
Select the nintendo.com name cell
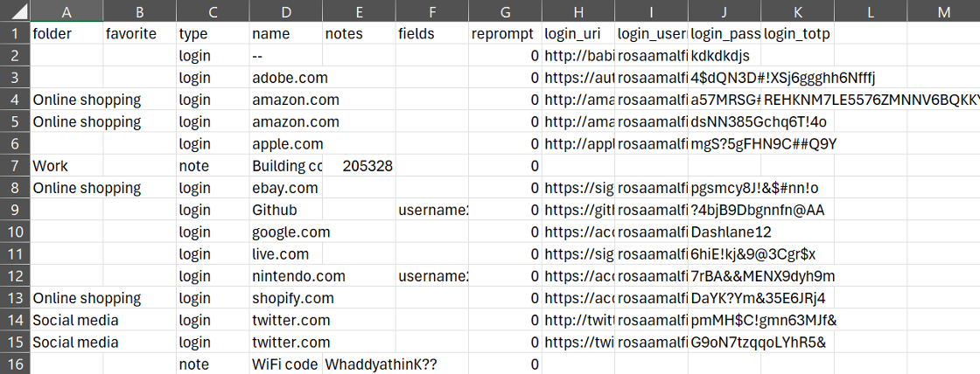point(285,276)
